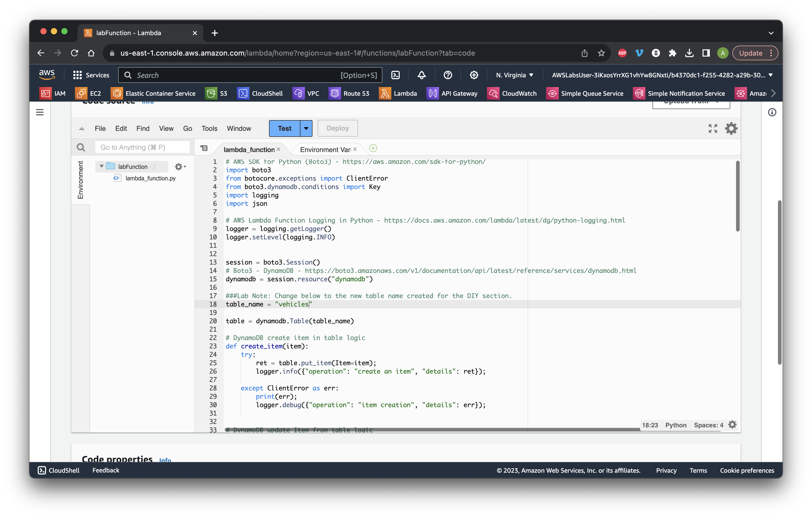Viewport: 812px width, 517px height.
Task: Open Simple Queue Service shortcut
Action: pos(585,94)
